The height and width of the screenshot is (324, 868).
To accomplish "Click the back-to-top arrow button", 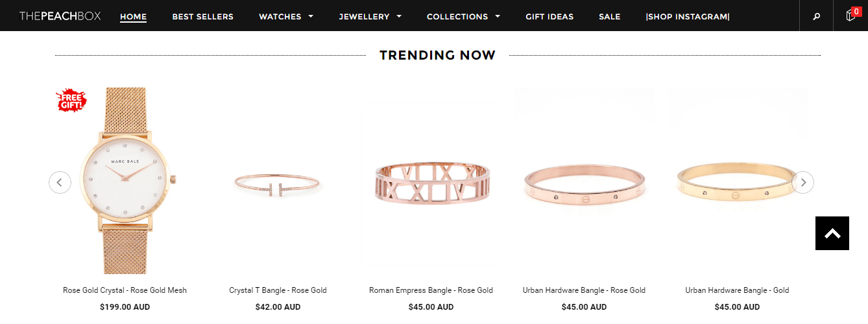I will pyautogui.click(x=832, y=233).
